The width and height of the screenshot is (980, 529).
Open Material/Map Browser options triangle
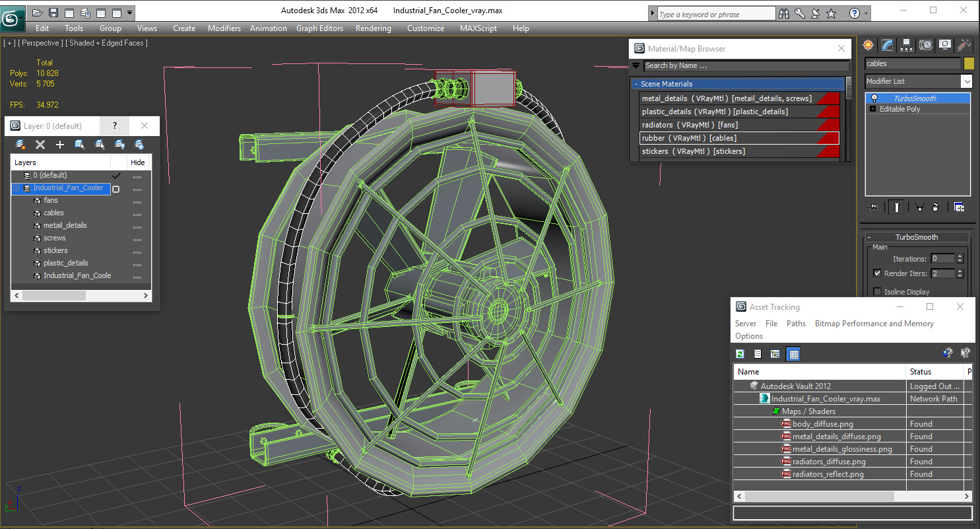click(636, 65)
